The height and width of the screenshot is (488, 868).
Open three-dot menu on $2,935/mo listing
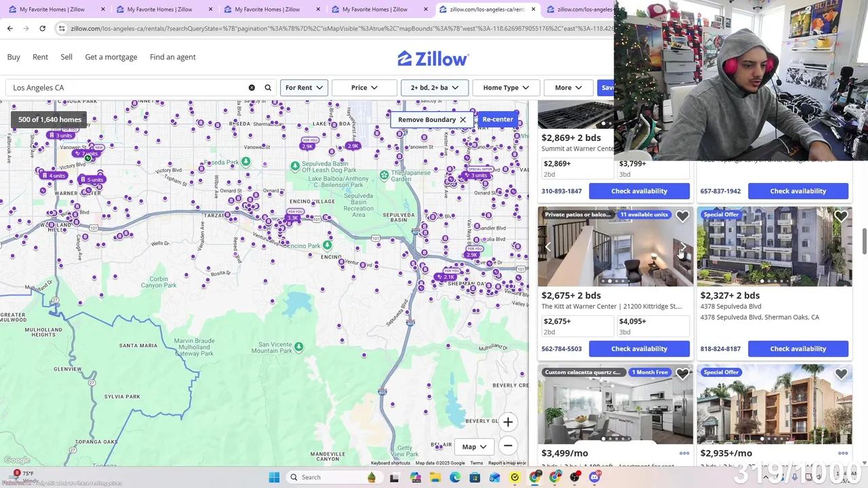click(x=843, y=453)
